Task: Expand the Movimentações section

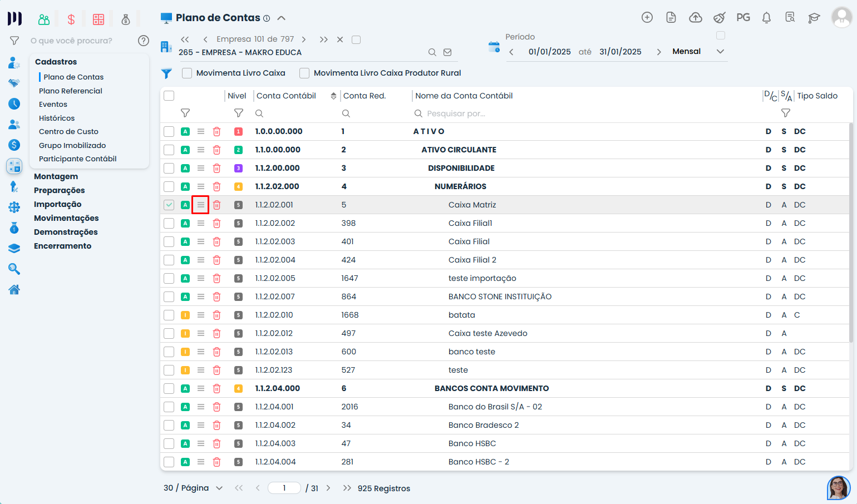Action: click(x=66, y=219)
